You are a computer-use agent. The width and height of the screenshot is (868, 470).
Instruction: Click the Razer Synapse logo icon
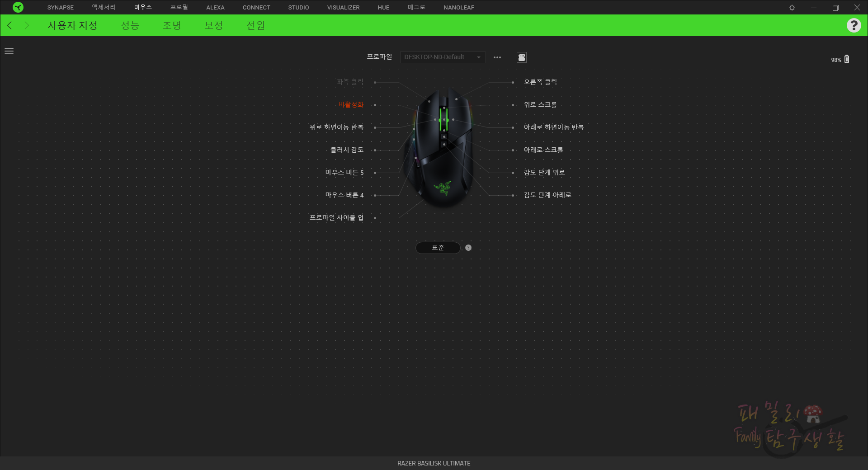pos(18,7)
